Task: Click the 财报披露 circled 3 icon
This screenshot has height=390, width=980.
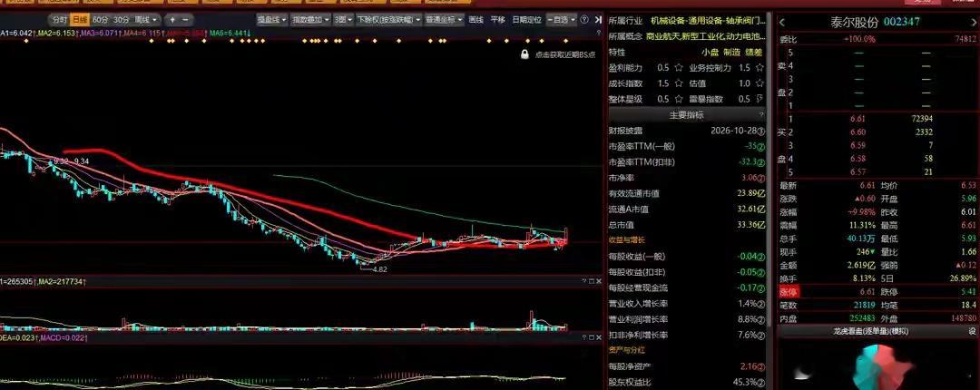Action: coord(761,131)
